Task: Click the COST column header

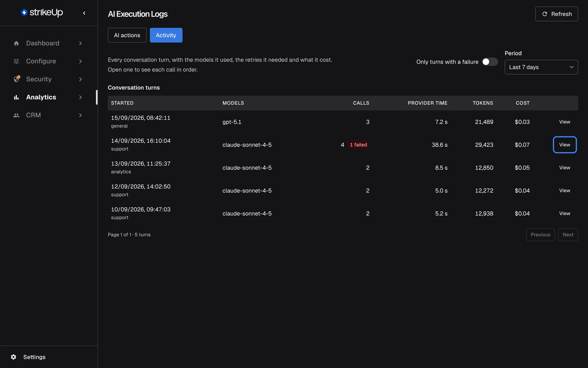Action: pos(523,103)
